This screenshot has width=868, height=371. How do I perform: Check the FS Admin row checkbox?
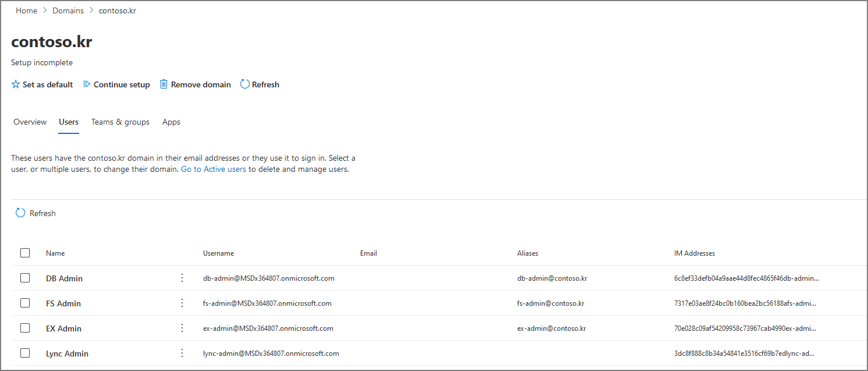[25, 303]
